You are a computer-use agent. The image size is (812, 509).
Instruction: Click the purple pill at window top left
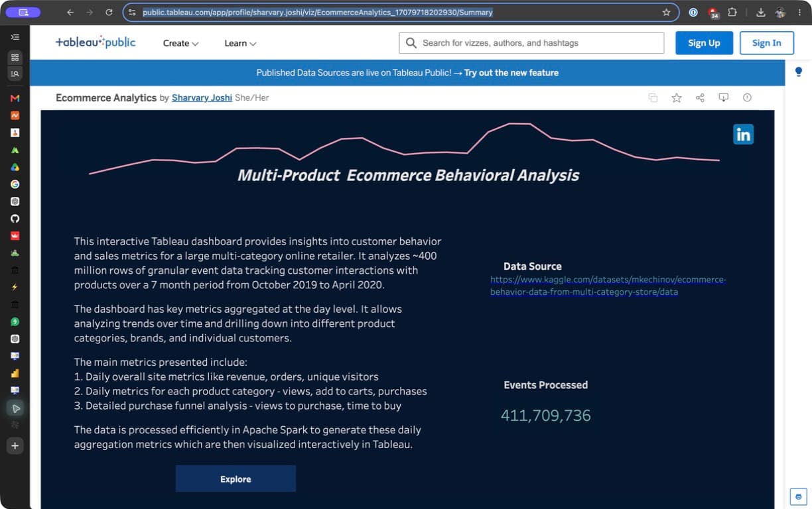click(23, 12)
